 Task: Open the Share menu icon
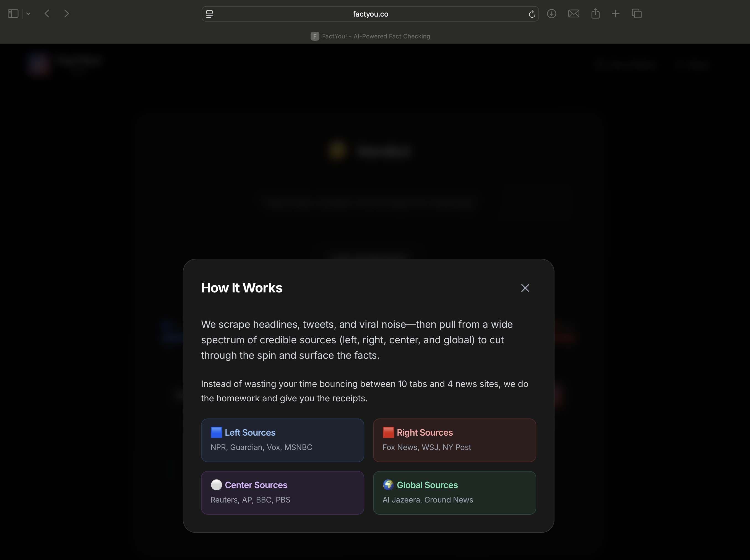595,14
